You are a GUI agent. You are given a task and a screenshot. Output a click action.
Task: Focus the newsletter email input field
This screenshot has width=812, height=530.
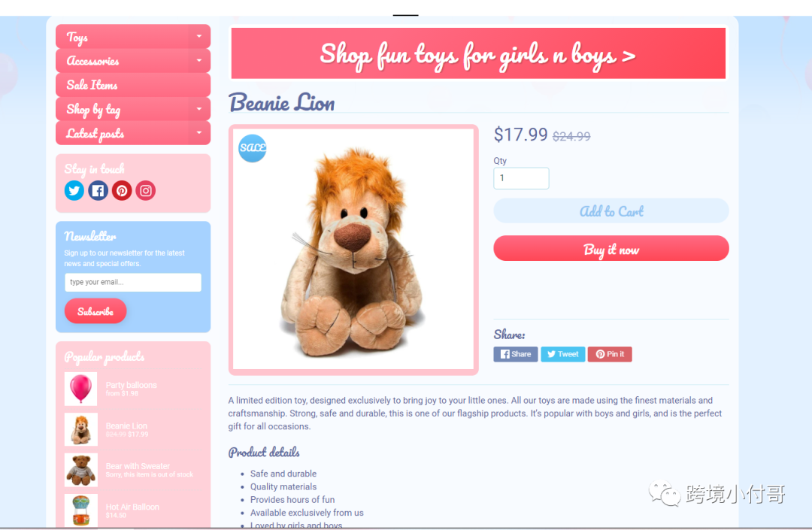[133, 282]
